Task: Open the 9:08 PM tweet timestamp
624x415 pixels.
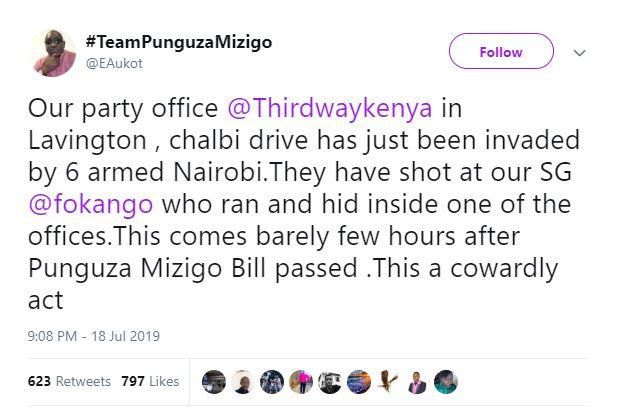Action: coord(93,336)
